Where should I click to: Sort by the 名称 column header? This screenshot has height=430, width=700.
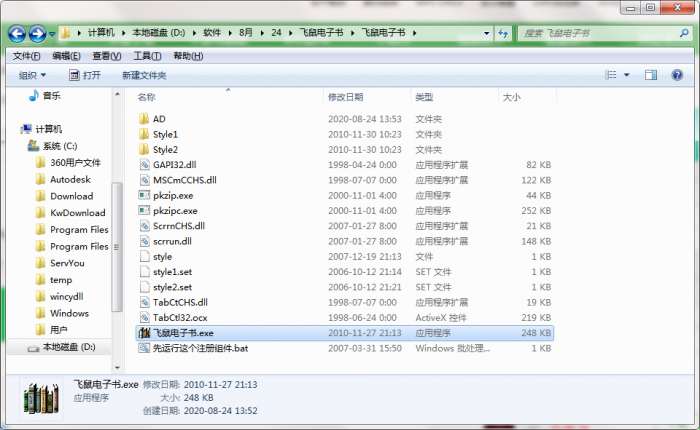(x=146, y=97)
